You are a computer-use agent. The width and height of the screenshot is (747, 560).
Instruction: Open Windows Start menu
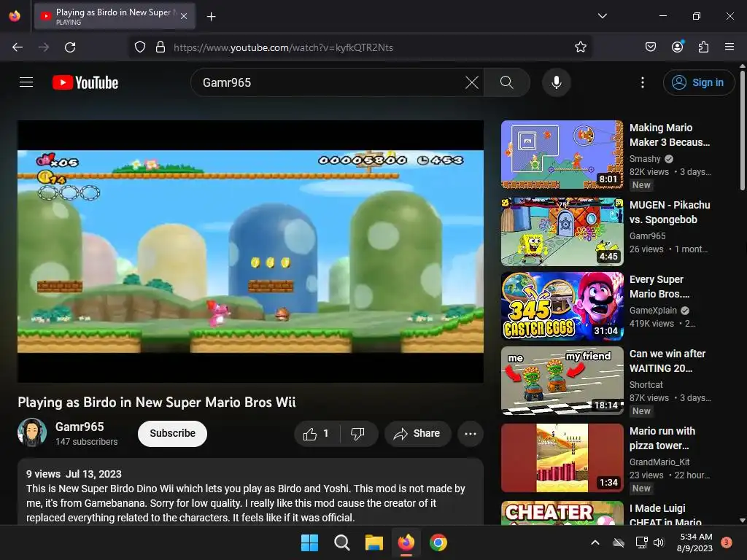(x=309, y=542)
